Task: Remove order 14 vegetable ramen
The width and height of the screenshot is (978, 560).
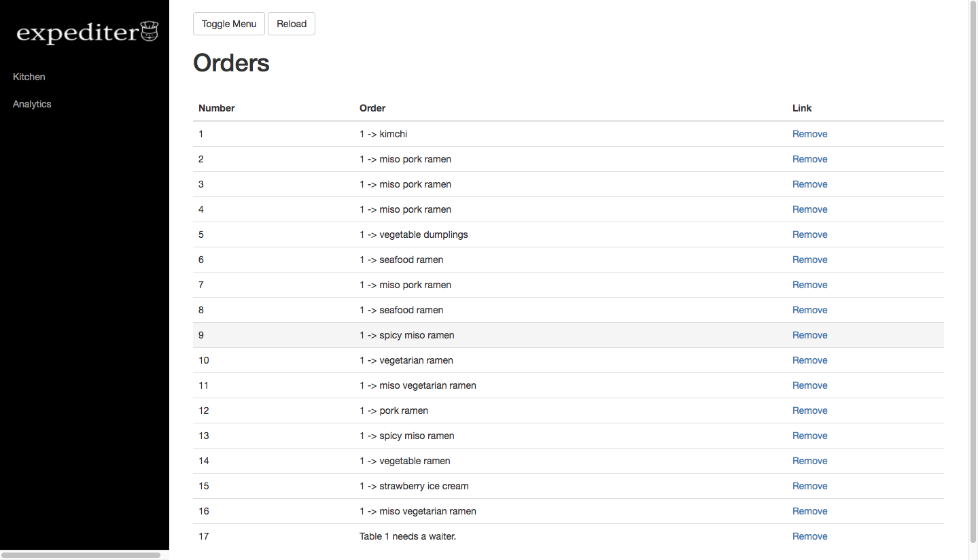Action: tap(809, 461)
